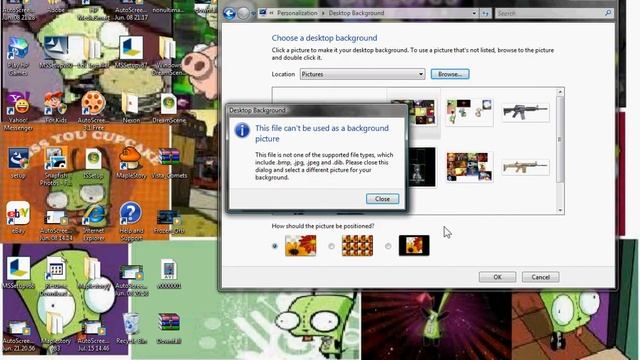This screenshot has width=640, height=360.
Task: Select the AutoScreen 3.1 Free film reel icon
Action: click(93, 103)
